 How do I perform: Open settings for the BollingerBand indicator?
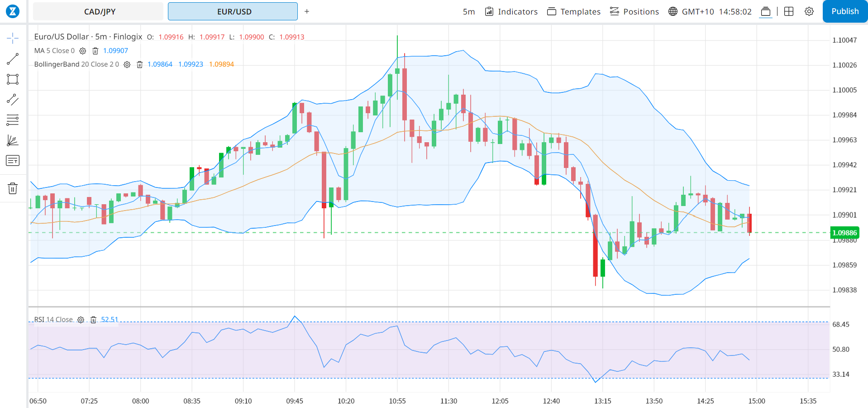[x=127, y=65]
